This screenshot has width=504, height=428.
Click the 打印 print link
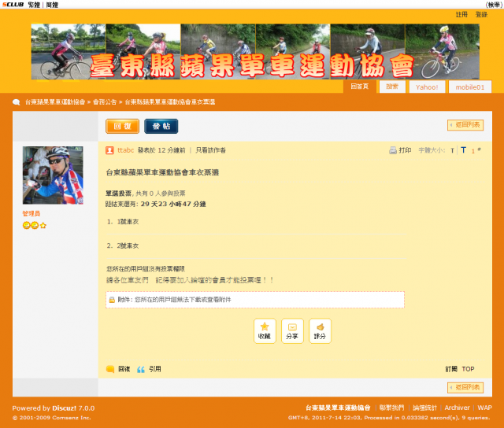[x=405, y=150]
